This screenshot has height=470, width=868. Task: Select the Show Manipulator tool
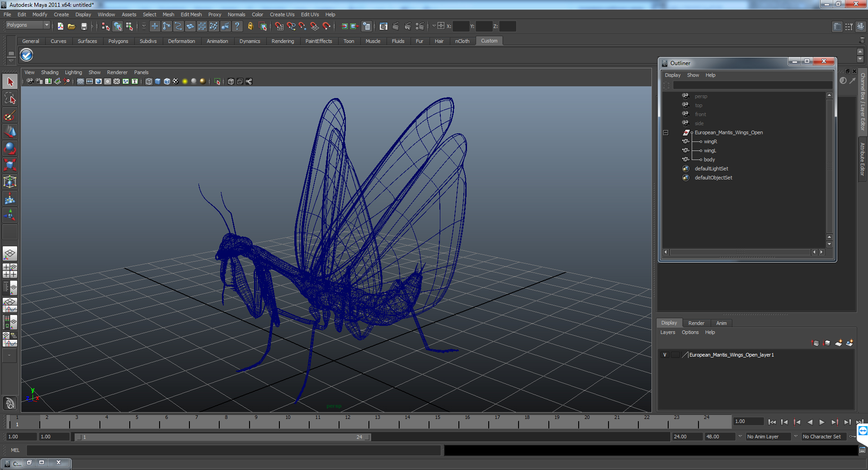point(10,216)
